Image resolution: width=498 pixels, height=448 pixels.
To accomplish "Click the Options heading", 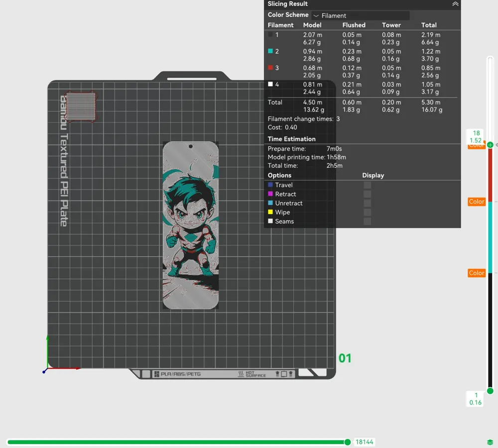I will [279, 175].
